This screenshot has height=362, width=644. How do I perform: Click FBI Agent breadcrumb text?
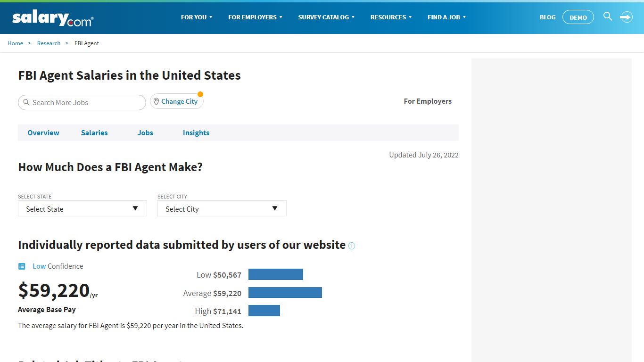coord(87,43)
